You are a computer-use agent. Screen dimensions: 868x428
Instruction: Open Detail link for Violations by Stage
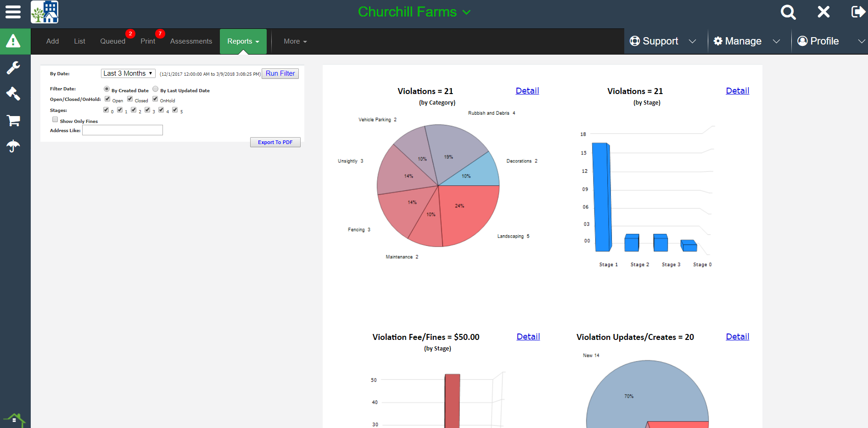(738, 91)
